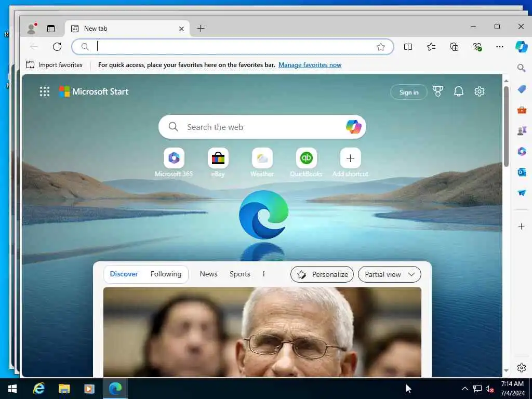This screenshot has width=532, height=399.
Task: Open media player taskbar icon
Action: pyautogui.click(x=89, y=389)
